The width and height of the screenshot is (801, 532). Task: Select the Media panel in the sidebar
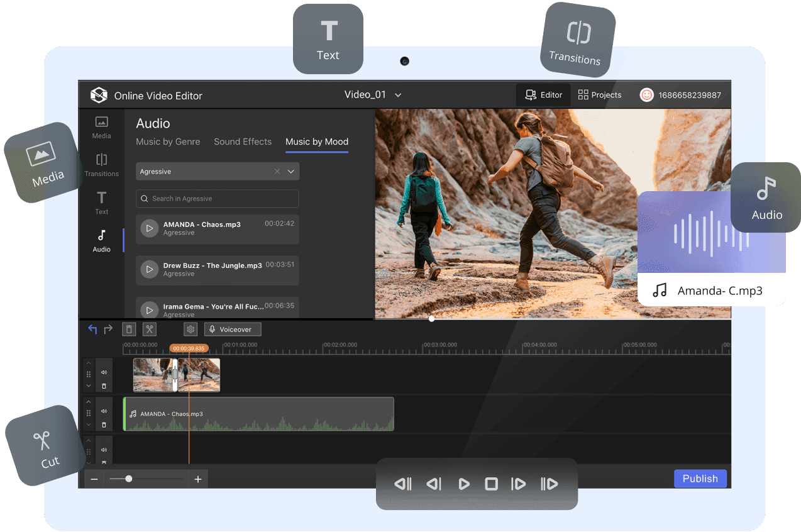click(101, 126)
